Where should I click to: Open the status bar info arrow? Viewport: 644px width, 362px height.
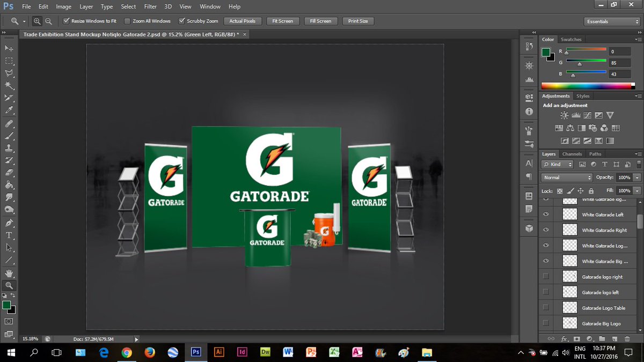coord(136,339)
